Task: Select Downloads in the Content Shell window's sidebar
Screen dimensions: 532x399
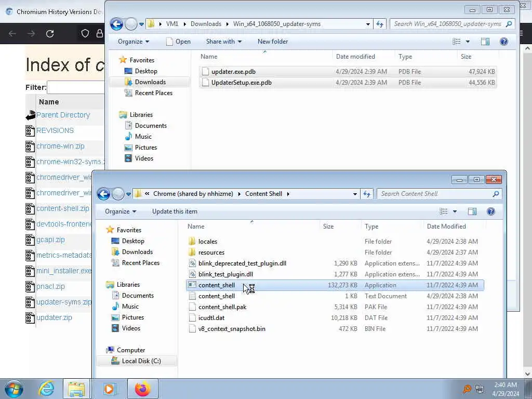Action: (137, 252)
